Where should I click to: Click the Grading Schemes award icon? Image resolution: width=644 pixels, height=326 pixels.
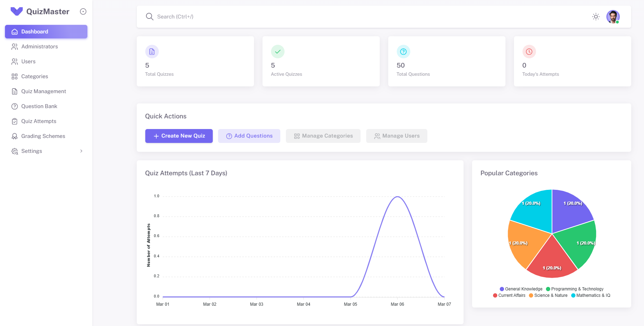tap(15, 136)
